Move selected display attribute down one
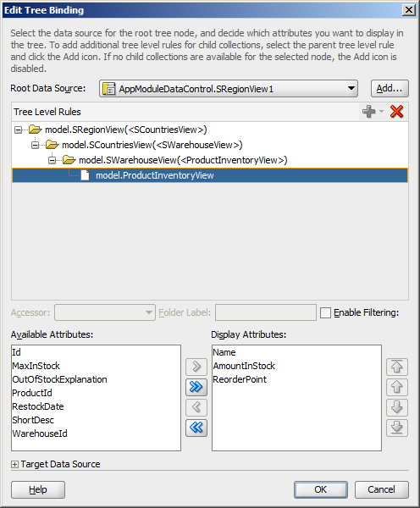This screenshot has width=420, height=508. (397, 407)
